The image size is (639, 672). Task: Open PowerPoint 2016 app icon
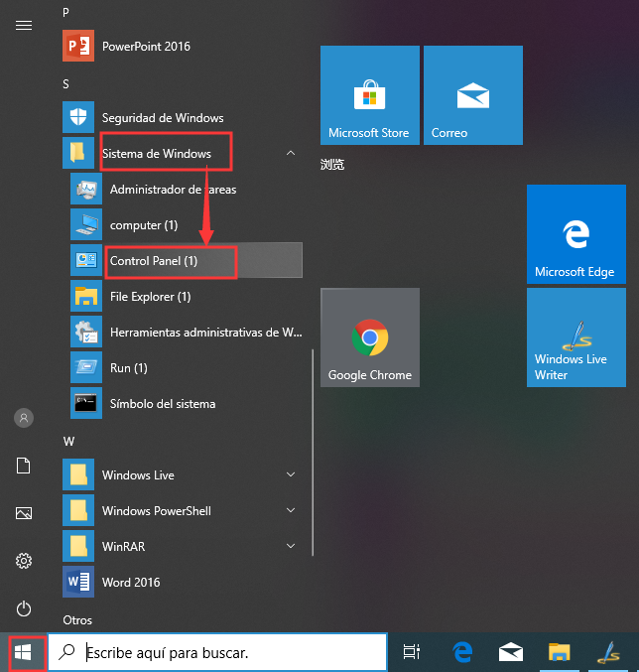click(x=78, y=46)
